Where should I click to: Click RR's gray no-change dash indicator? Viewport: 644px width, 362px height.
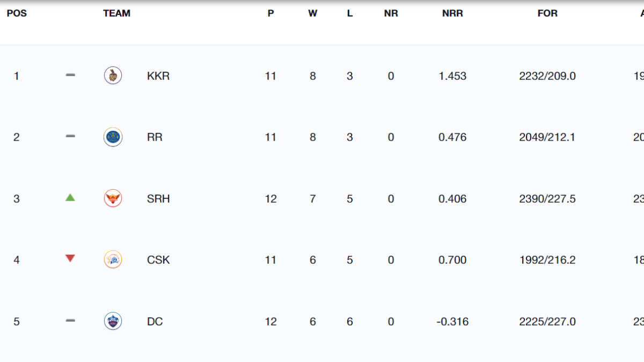[x=70, y=137]
